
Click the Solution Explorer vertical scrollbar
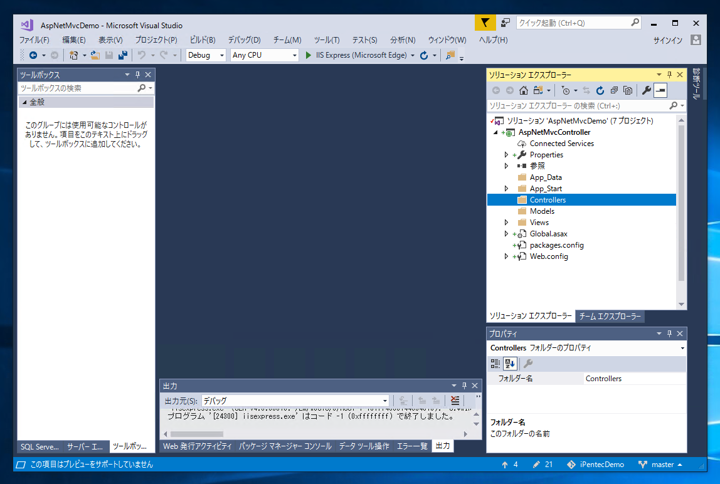[681, 202]
